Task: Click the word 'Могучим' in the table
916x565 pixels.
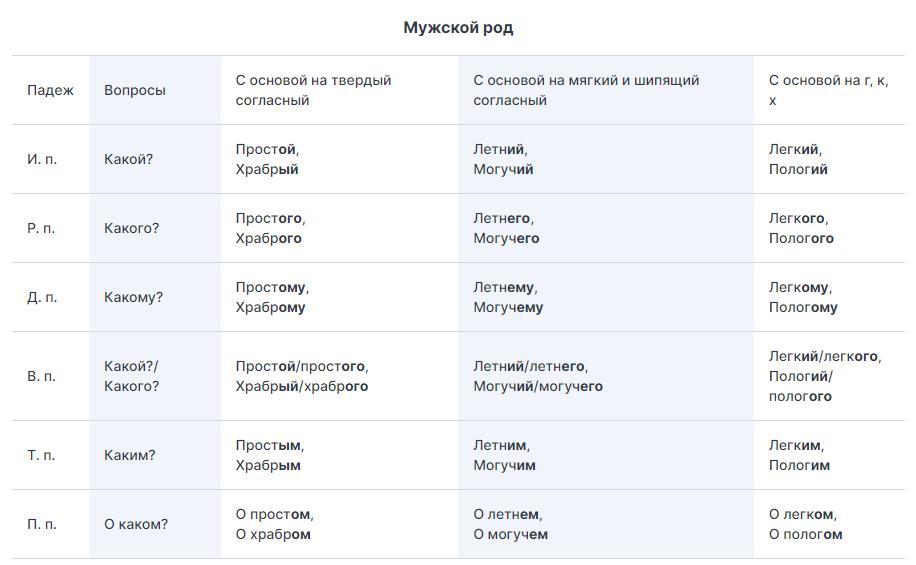Action: point(504,466)
